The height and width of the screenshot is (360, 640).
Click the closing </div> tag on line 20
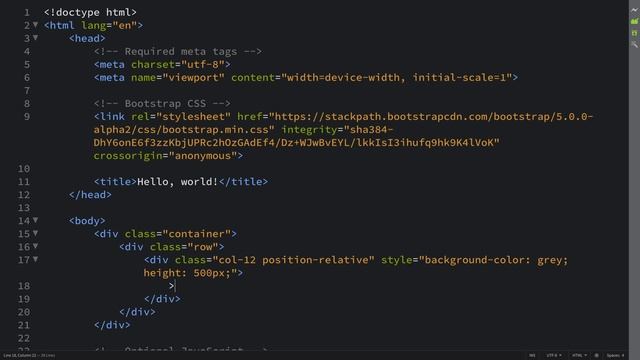pyautogui.click(x=137, y=312)
